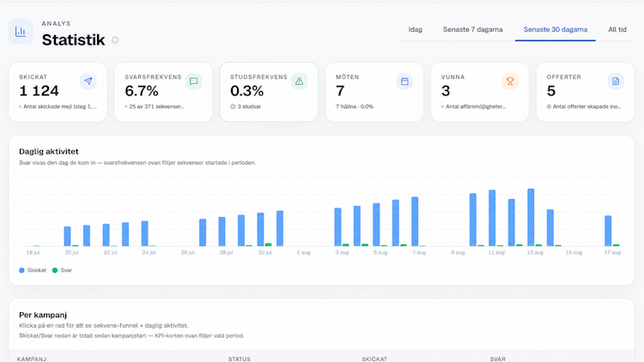Image resolution: width=644 pixels, height=362 pixels.
Task: Open the Studsfrekvens 0.3% card
Action: [269, 92]
